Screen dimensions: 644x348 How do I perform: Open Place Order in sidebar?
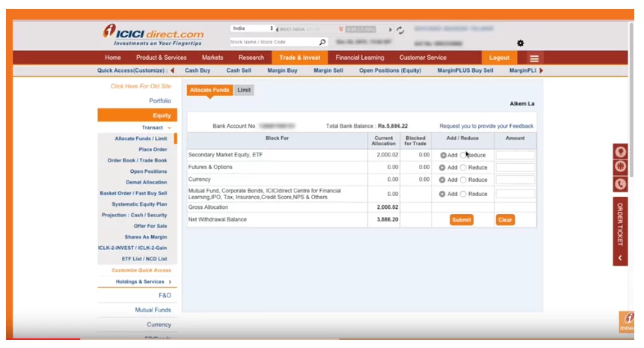[x=153, y=150]
